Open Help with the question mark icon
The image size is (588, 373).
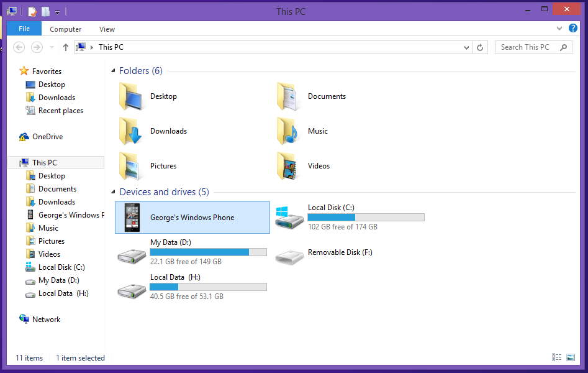tap(572, 28)
